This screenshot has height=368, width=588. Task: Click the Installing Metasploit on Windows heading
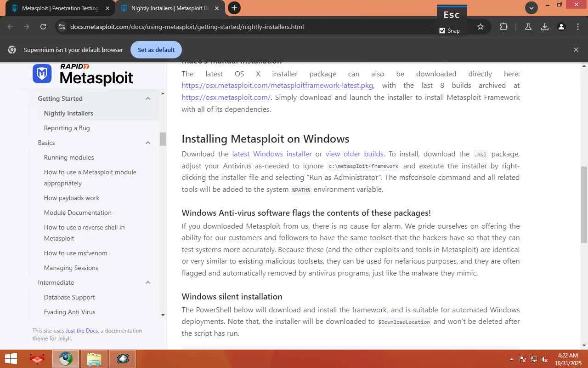click(266, 138)
